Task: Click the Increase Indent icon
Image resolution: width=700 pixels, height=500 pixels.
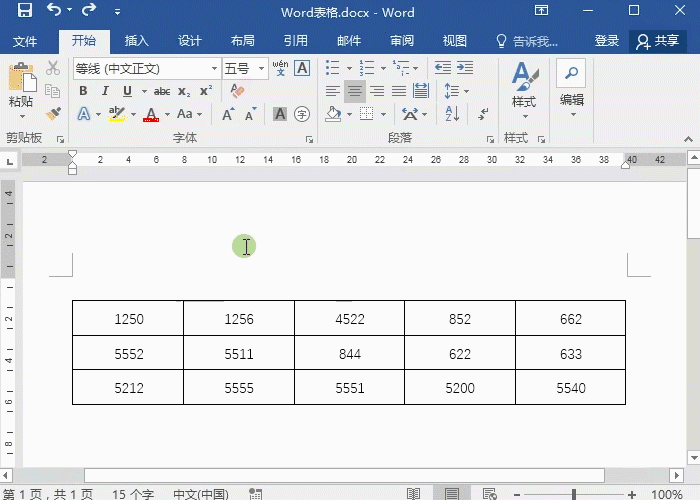Action: (465, 68)
